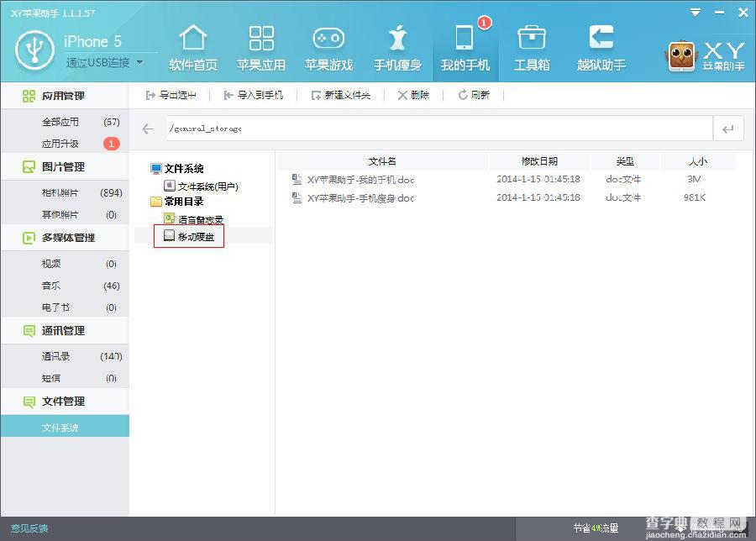The image size is (756, 541).
Task: Click the XY owl logo
Action: (681, 55)
